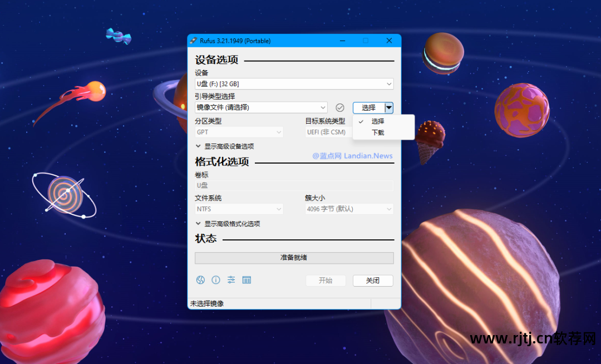This screenshot has width=601, height=364.
Task: Choose 选择 in the popup menu
Action: [383, 121]
